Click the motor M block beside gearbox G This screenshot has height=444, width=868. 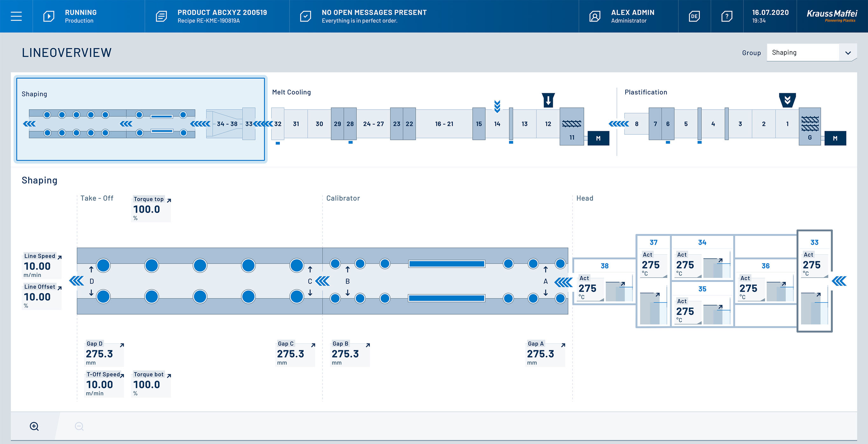coord(835,138)
